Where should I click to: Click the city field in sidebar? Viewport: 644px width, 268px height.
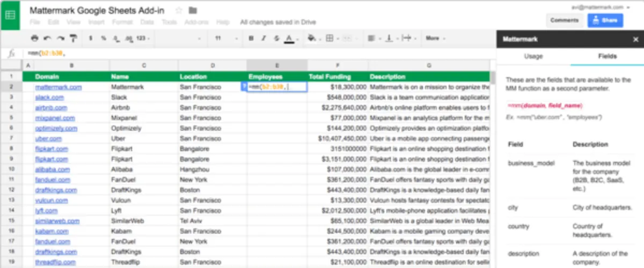[x=513, y=207]
